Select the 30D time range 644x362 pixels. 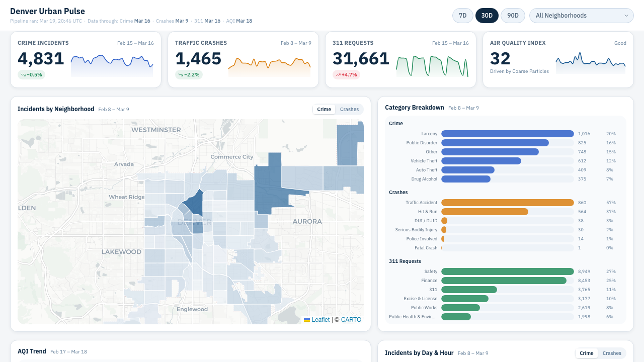487,16
